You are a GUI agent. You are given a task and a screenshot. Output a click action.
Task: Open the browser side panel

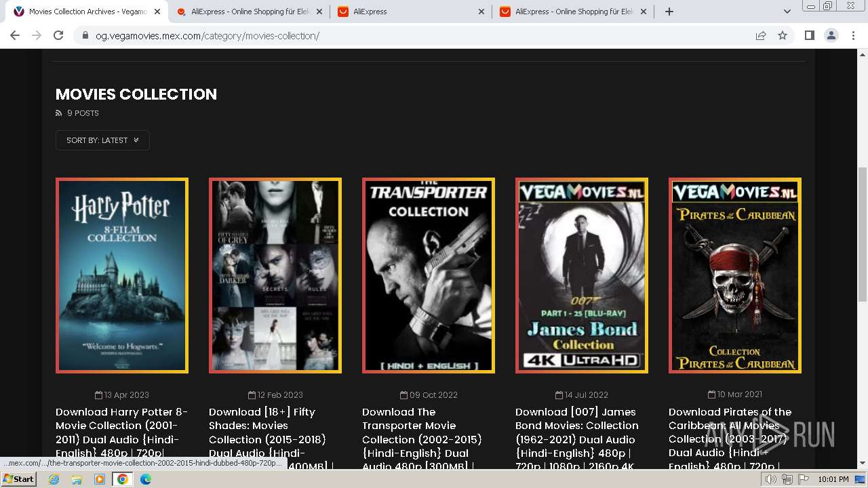[x=809, y=35]
